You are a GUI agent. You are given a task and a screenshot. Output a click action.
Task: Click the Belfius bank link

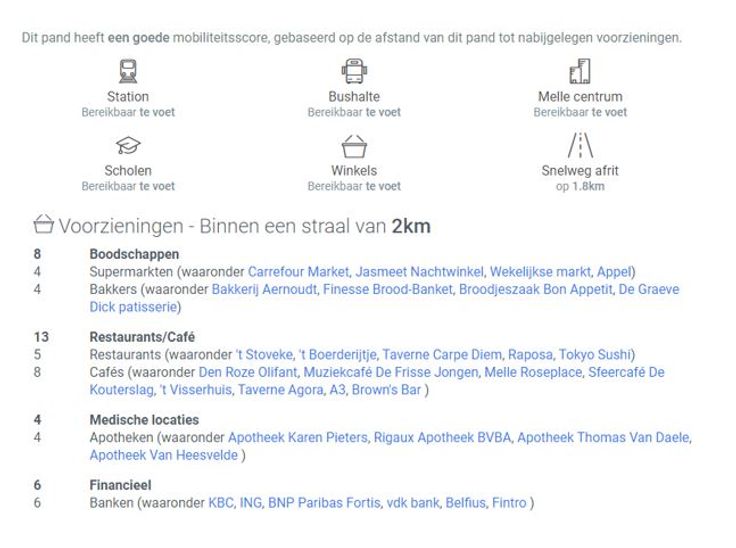[465, 503]
